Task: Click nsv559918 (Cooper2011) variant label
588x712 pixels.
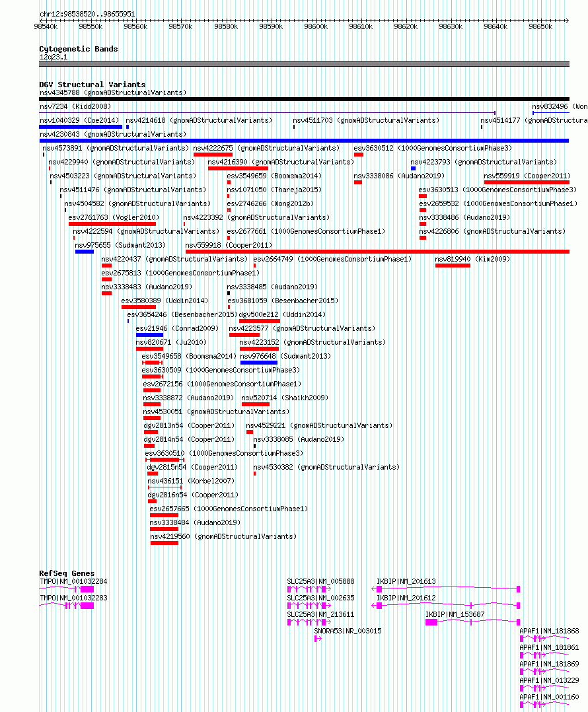Action: coord(229,245)
